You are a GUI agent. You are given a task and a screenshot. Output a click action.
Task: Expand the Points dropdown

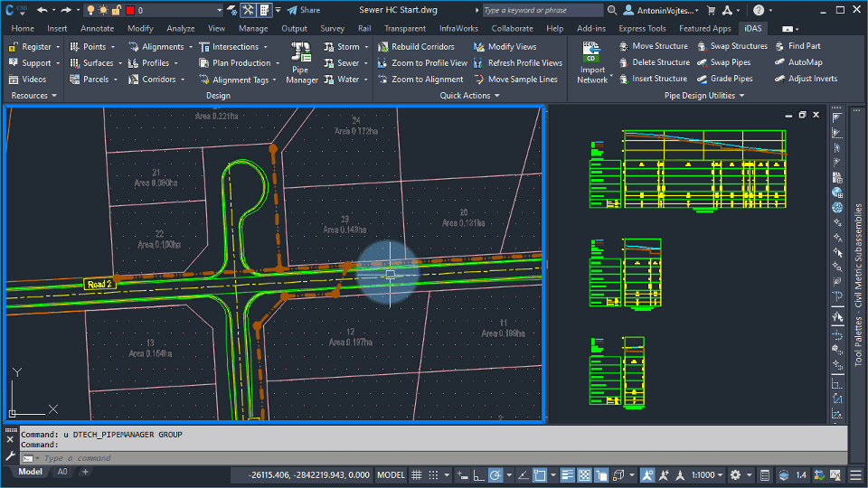click(113, 47)
